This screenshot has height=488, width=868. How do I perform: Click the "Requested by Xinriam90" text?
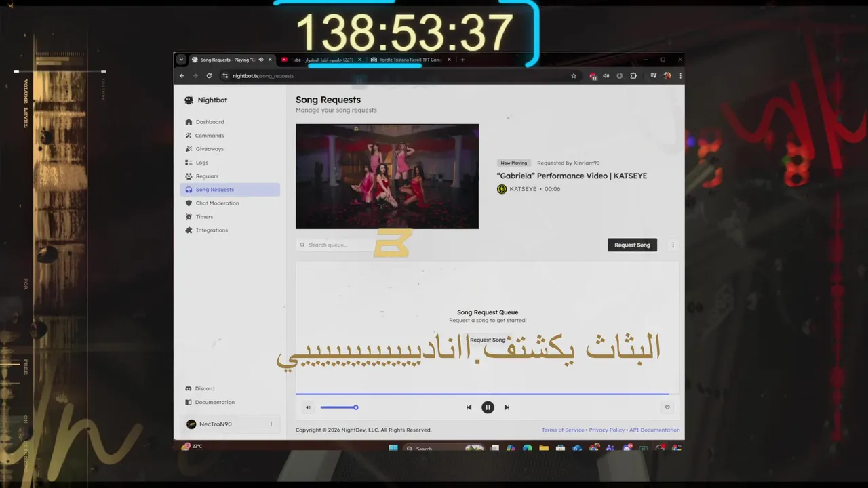pyautogui.click(x=568, y=163)
